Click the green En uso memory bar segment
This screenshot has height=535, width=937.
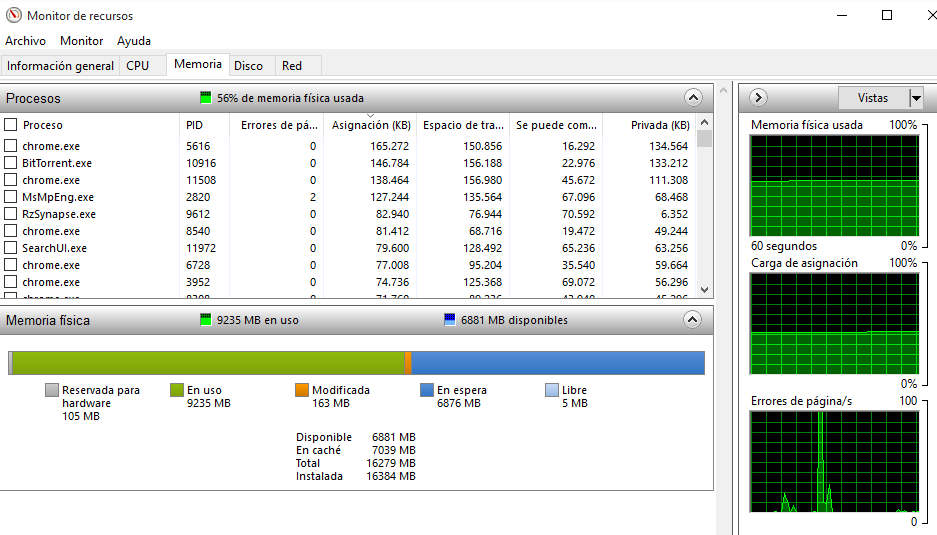pyautogui.click(x=207, y=362)
